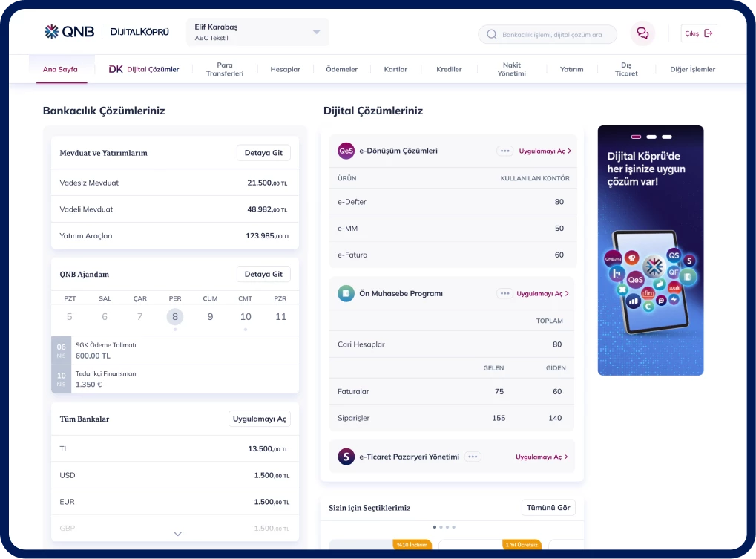Open more options for e-Dönüşüm Çözümleri
Viewport: 756px width, 559px height.
pyautogui.click(x=505, y=151)
